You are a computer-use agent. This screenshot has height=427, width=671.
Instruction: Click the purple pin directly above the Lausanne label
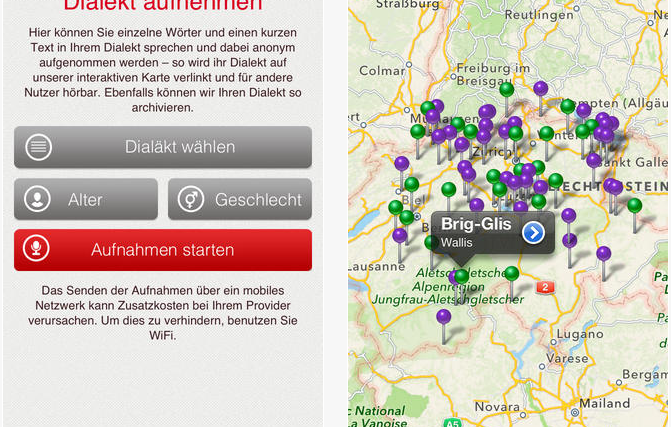point(400,236)
